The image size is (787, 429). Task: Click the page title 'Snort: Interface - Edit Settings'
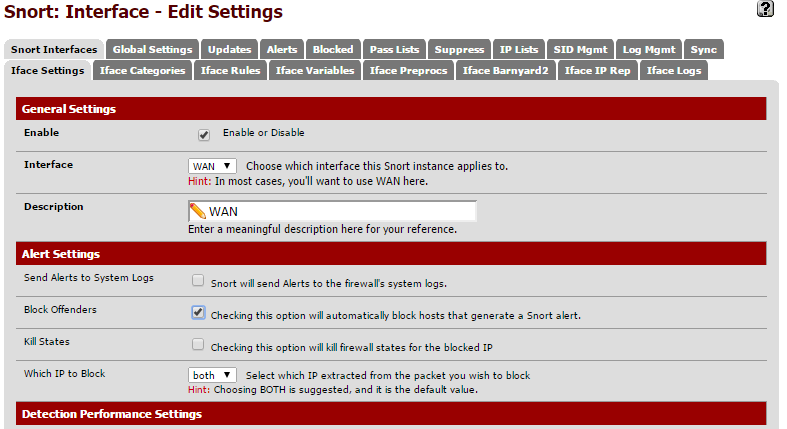coord(143,12)
